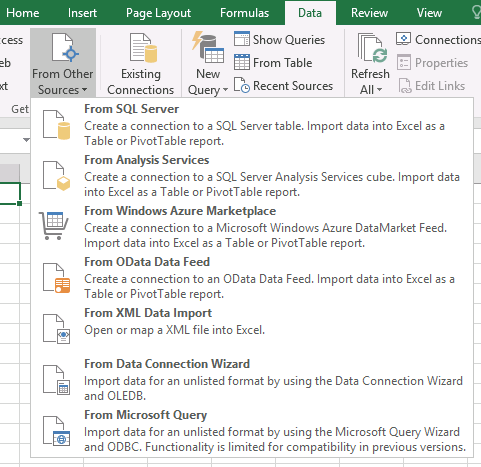Collapse the From Other Sources dropdown arrow
481x467 pixels.
pyautogui.click(x=84, y=90)
